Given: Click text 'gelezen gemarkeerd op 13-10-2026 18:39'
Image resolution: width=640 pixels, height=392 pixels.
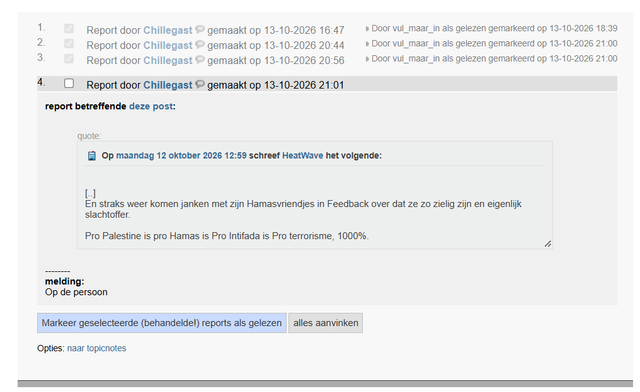Looking at the screenshot, I should click(536, 29).
